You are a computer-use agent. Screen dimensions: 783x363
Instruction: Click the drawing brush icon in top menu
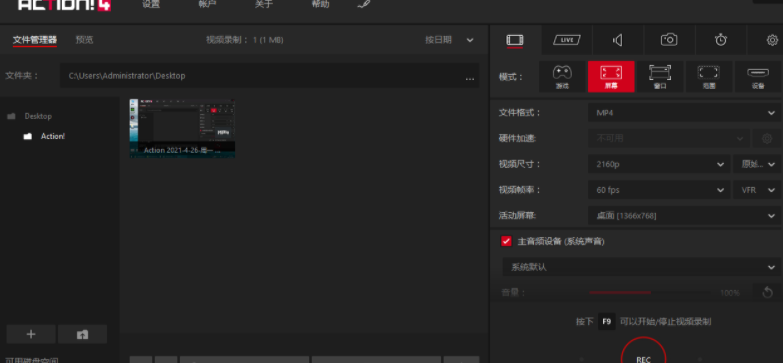click(x=364, y=4)
